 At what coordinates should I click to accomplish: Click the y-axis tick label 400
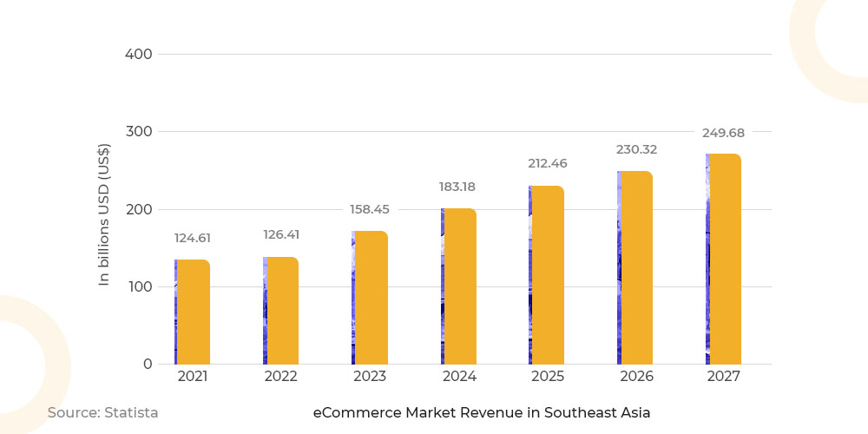click(x=138, y=54)
